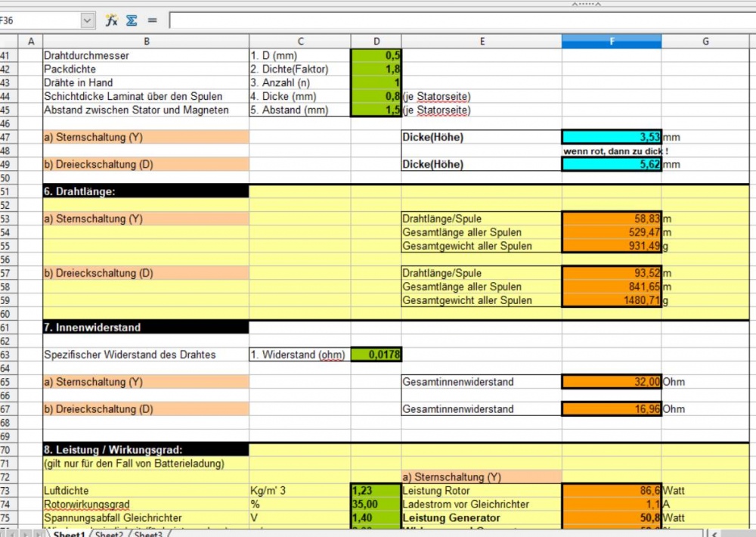Screen dimensions: 756x537
Task: Click the equals Function icon
Action: pyautogui.click(x=152, y=20)
